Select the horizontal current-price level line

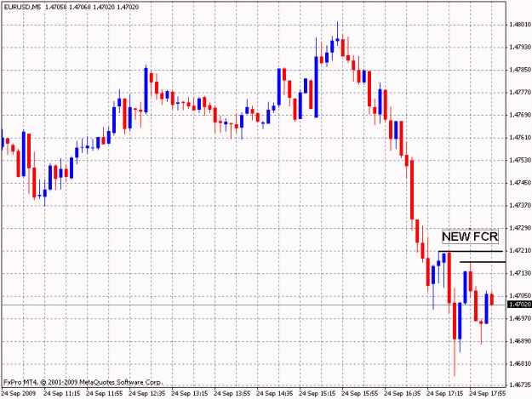(x=253, y=305)
